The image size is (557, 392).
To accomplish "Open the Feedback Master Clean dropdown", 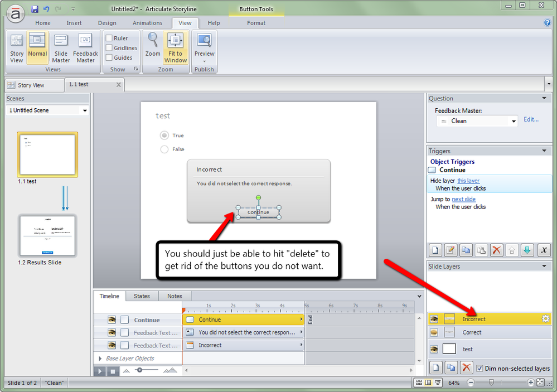I will pyautogui.click(x=514, y=121).
